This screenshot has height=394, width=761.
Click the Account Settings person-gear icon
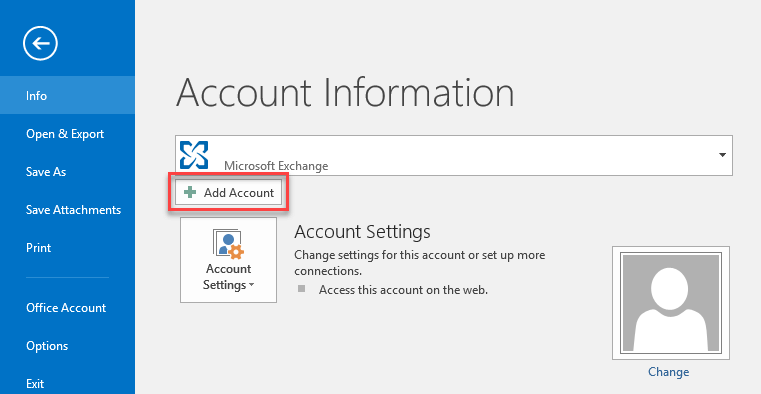coord(228,244)
